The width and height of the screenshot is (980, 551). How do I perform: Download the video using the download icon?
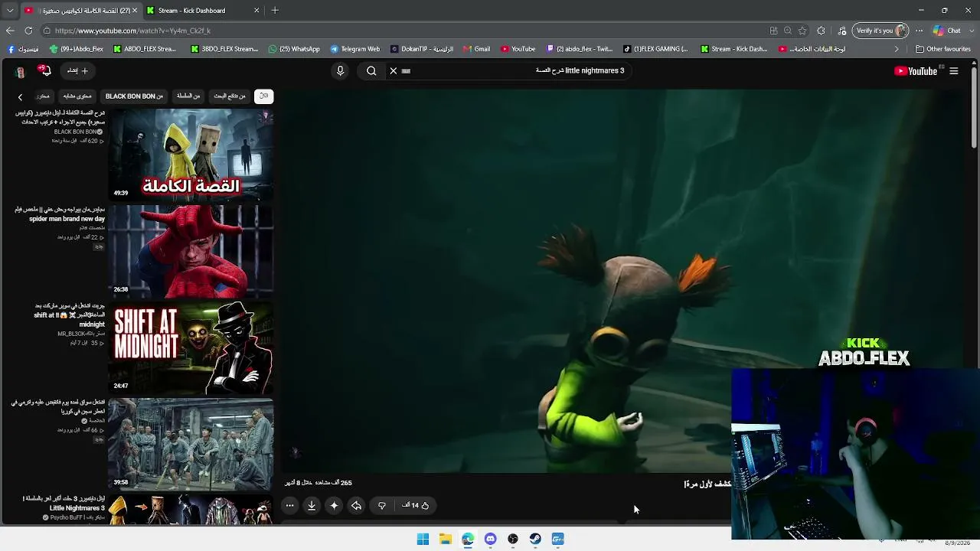(x=312, y=505)
